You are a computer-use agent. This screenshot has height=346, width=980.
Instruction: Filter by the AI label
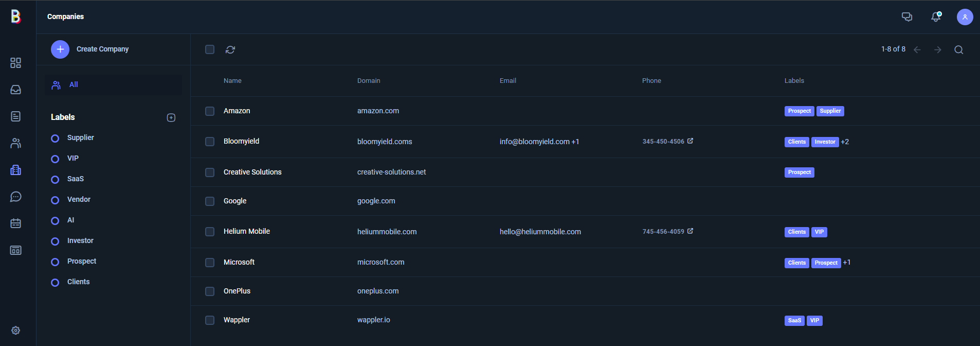[x=70, y=220]
